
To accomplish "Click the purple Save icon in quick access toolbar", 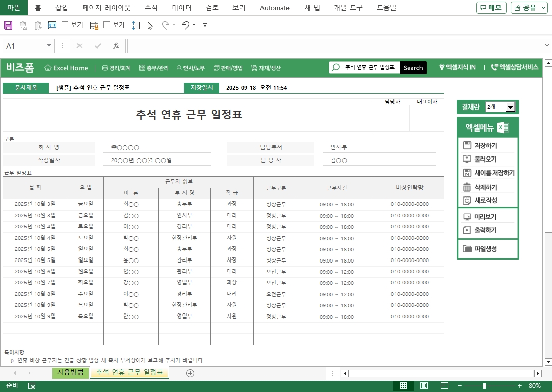I will (x=8, y=25).
